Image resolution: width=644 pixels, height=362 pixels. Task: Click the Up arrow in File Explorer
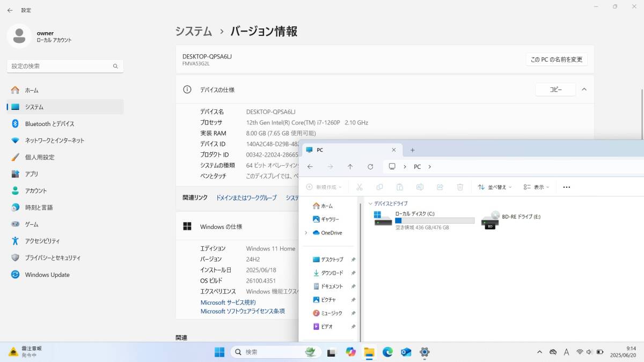click(x=350, y=167)
